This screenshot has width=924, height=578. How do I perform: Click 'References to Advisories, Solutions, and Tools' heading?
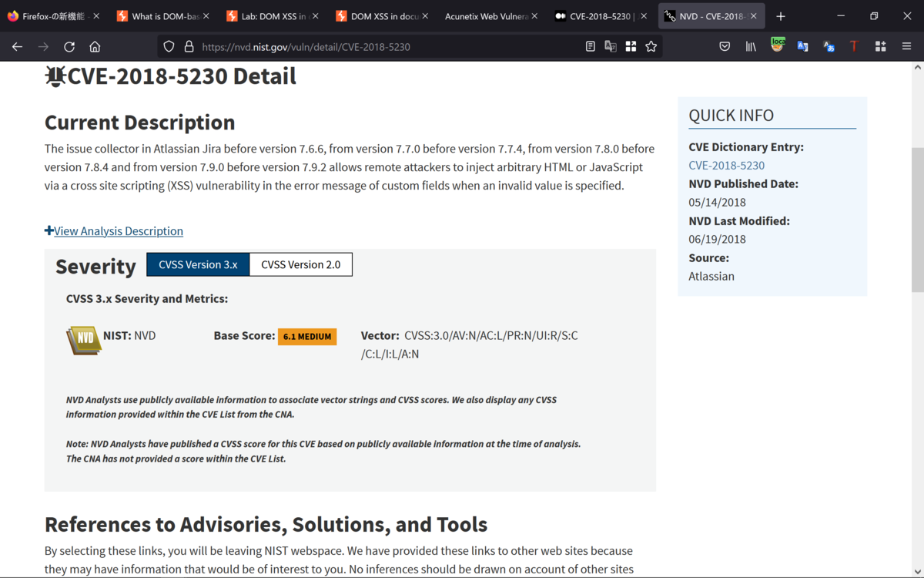(266, 525)
